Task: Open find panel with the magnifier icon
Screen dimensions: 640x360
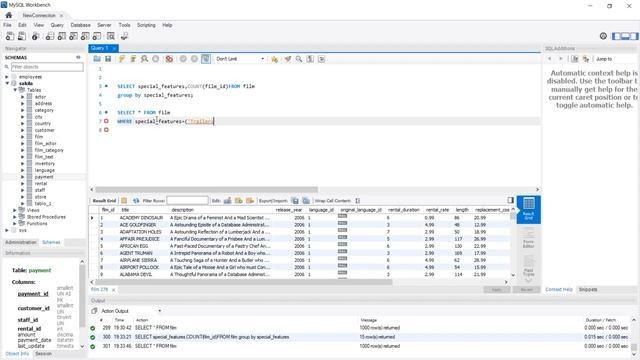Action: pos(299,59)
